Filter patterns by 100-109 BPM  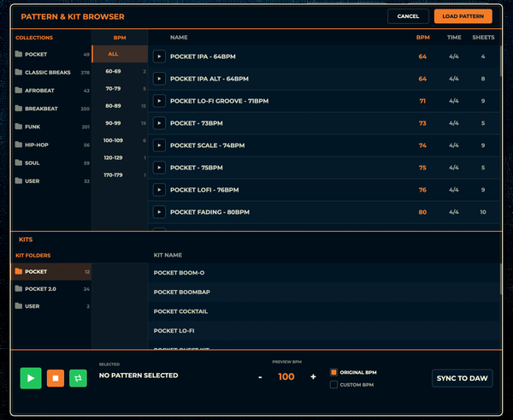tap(120, 140)
